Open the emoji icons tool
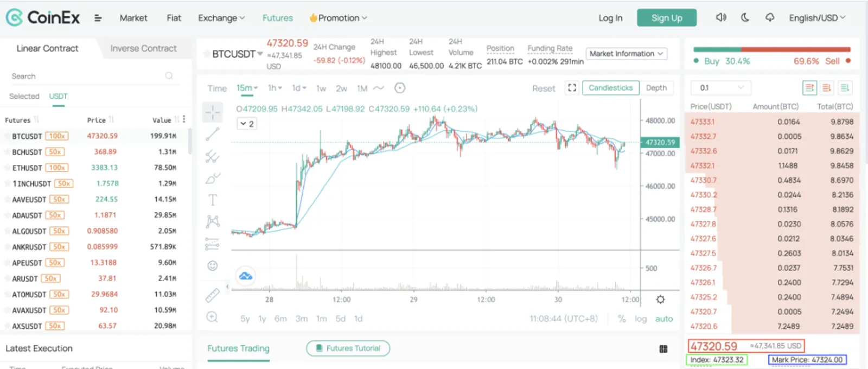 213,265
